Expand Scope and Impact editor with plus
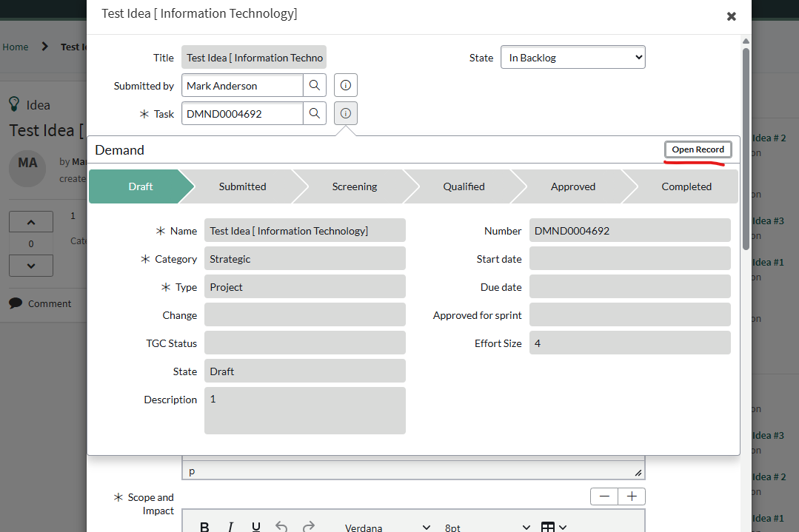The height and width of the screenshot is (532, 799). 632,496
